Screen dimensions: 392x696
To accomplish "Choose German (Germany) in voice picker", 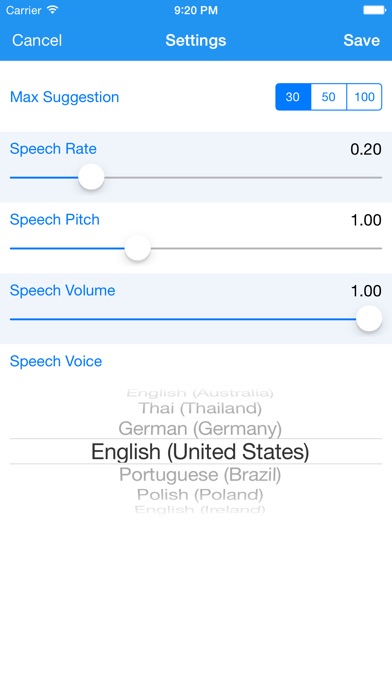I will [200, 429].
